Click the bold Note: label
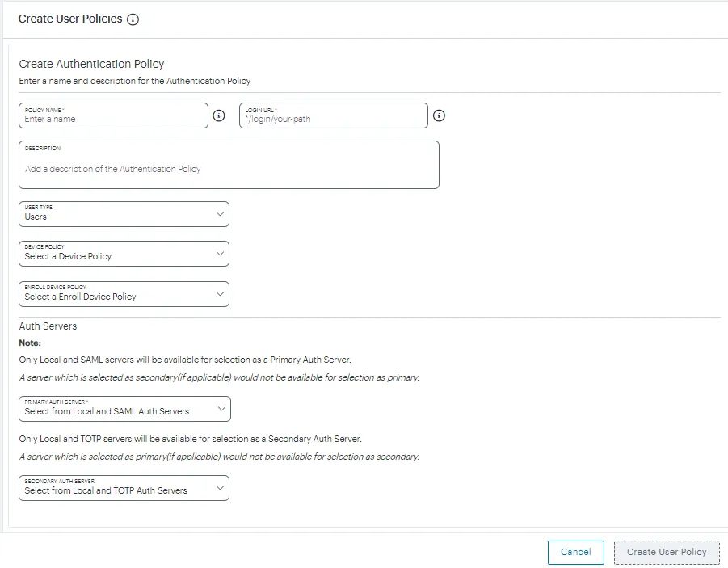The height and width of the screenshot is (568, 728). (30, 343)
